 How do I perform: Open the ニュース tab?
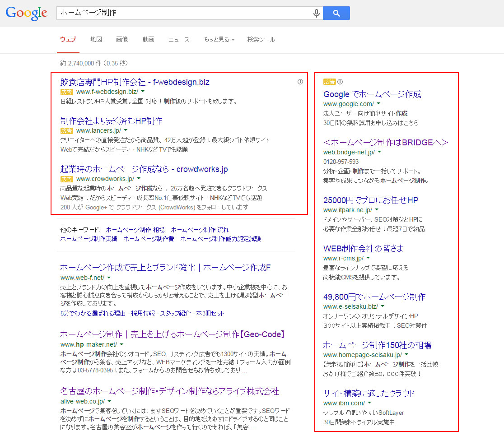179,40
